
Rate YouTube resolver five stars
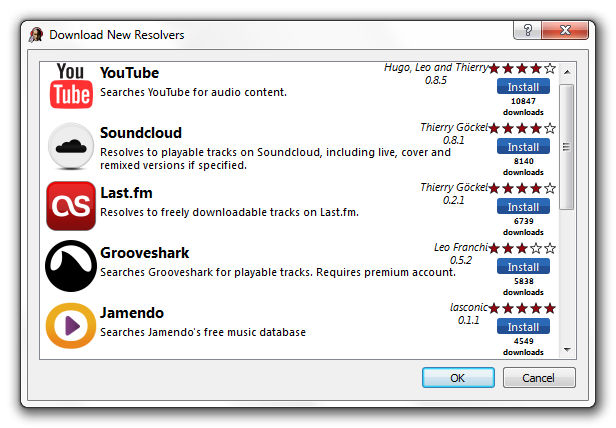tap(550, 68)
